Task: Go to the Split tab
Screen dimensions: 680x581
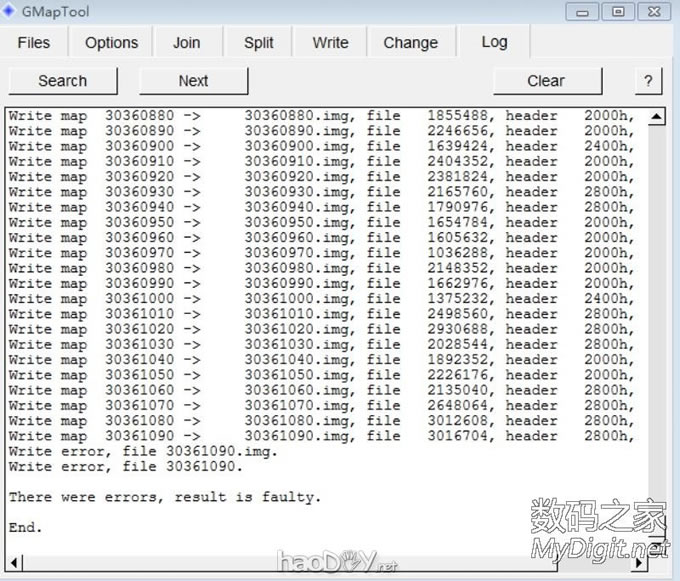Action: tap(258, 43)
